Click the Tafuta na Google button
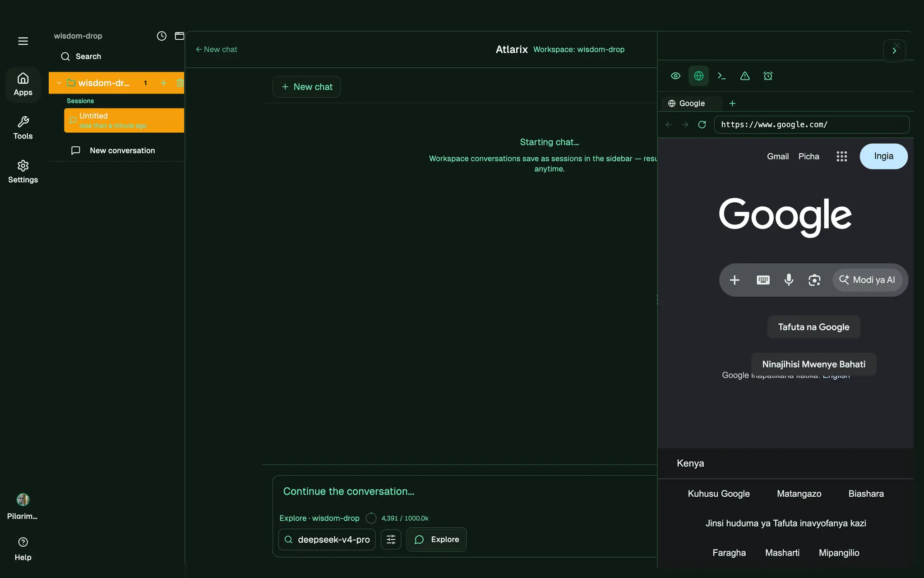Screen dimensions: 924x578 coord(813,327)
